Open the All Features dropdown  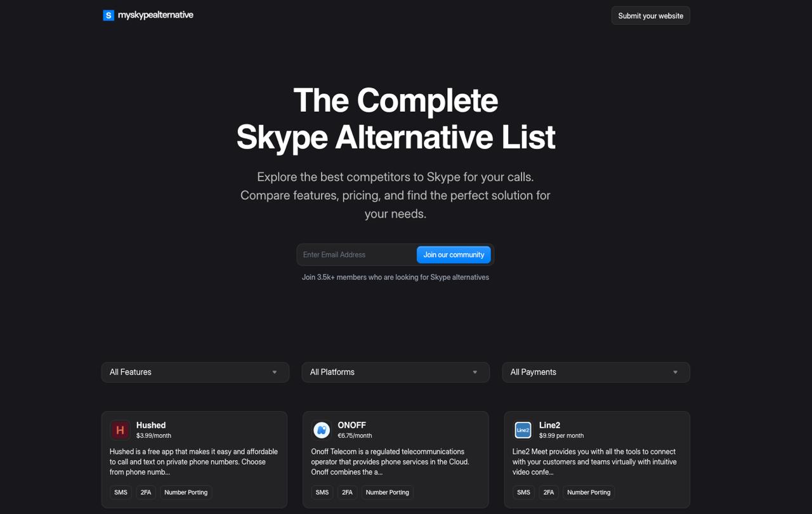click(195, 372)
